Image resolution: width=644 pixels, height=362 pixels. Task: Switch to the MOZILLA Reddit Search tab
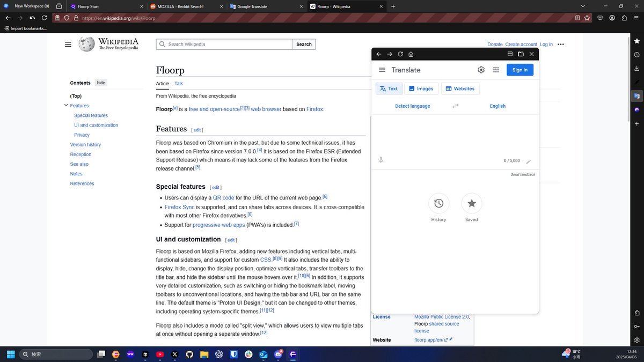pyautogui.click(x=186, y=6)
